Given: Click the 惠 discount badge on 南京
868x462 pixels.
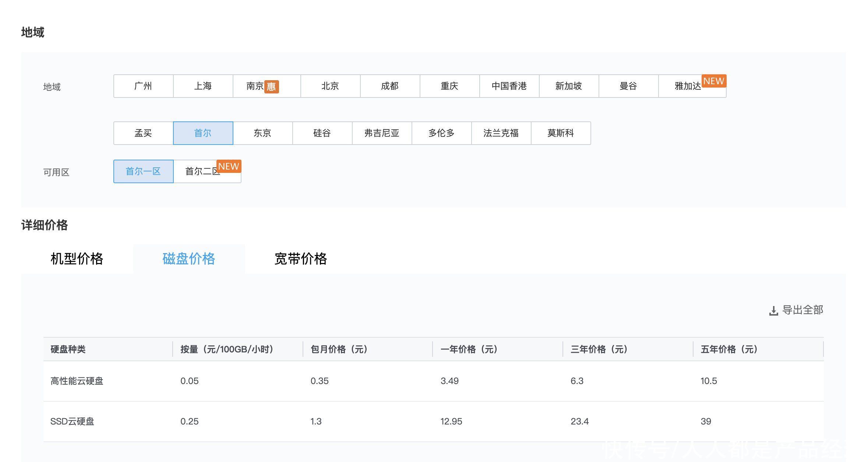Looking at the screenshot, I should [x=272, y=86].
